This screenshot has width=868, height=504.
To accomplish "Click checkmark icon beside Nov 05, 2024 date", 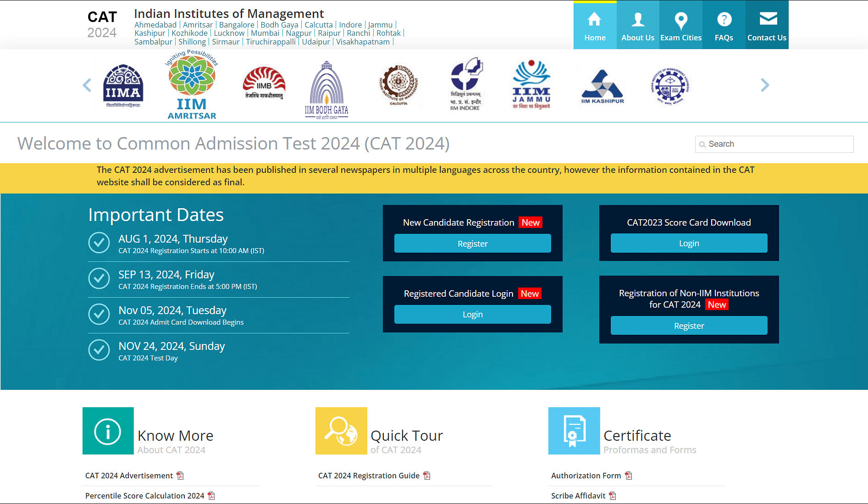I will click(x=99, y=314).
